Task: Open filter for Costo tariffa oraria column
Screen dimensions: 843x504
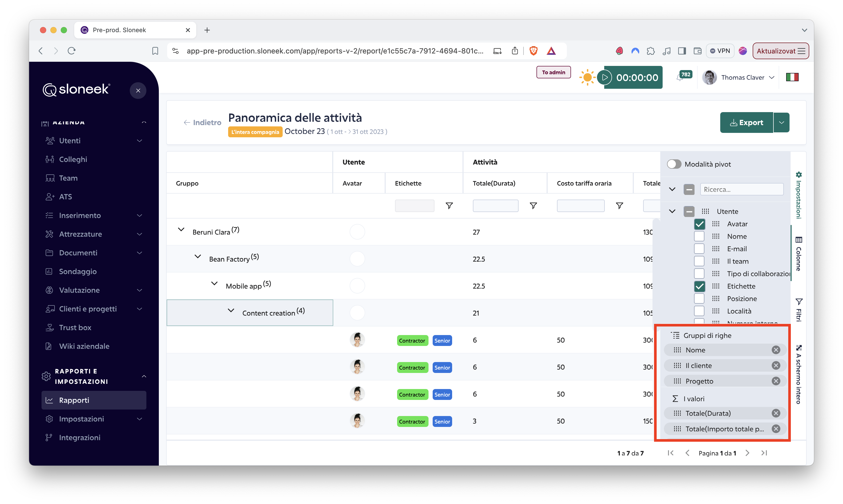Action: click(620, 206)
